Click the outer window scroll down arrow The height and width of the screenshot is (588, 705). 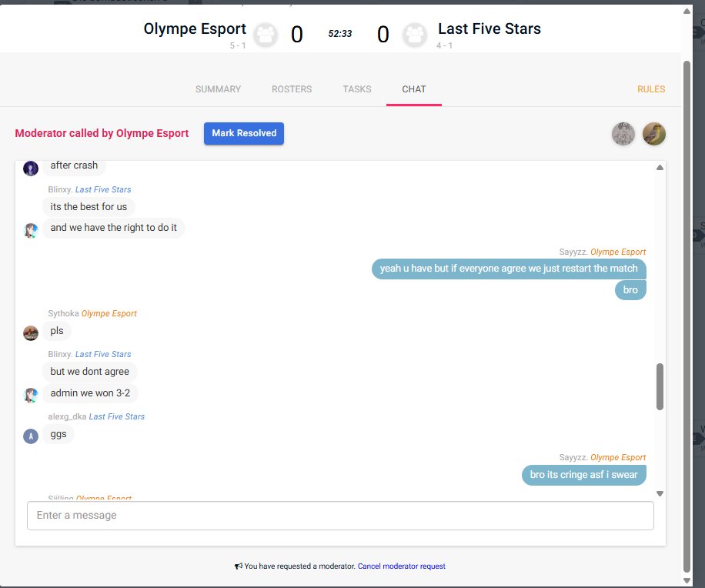[x=687, y=580]
